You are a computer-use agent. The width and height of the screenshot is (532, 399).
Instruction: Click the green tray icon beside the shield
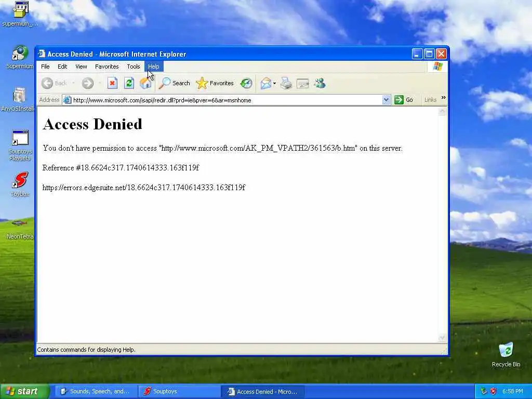click(484, 391)
